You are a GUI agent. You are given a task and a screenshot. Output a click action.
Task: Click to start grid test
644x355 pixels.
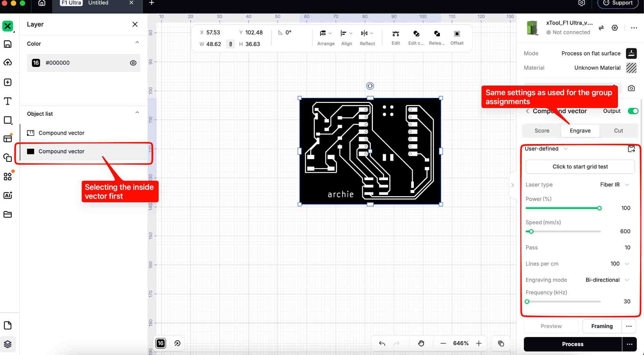click(580, 167)
